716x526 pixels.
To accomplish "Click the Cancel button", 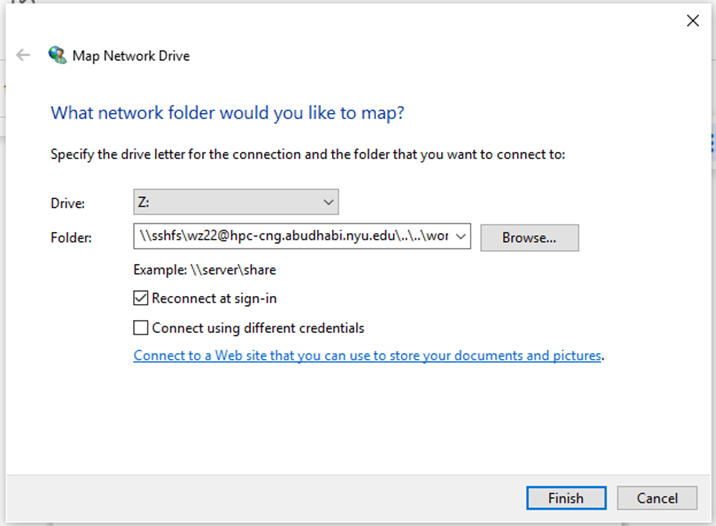I will (657, 498).
